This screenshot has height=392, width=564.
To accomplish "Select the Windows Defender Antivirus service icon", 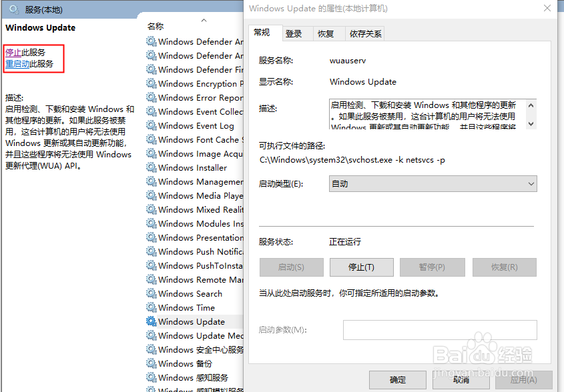I will click(152, 41).
